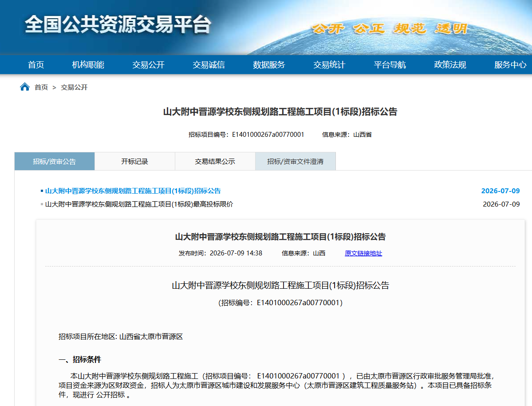Go to 交易公开 in navigation bar
The image size is (532, 406).
click(x=148, y=64)
